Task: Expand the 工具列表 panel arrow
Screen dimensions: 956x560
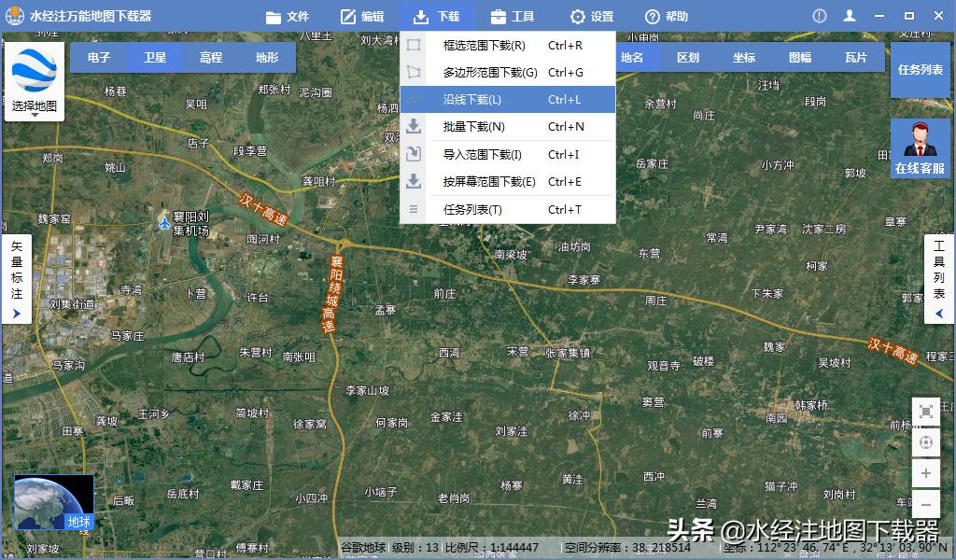Action: [x=939, y=314]
